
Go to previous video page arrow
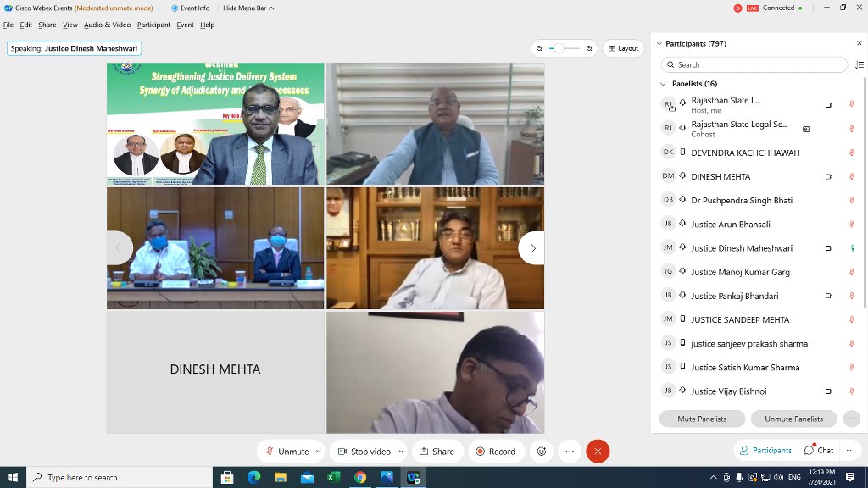[119, 248]
